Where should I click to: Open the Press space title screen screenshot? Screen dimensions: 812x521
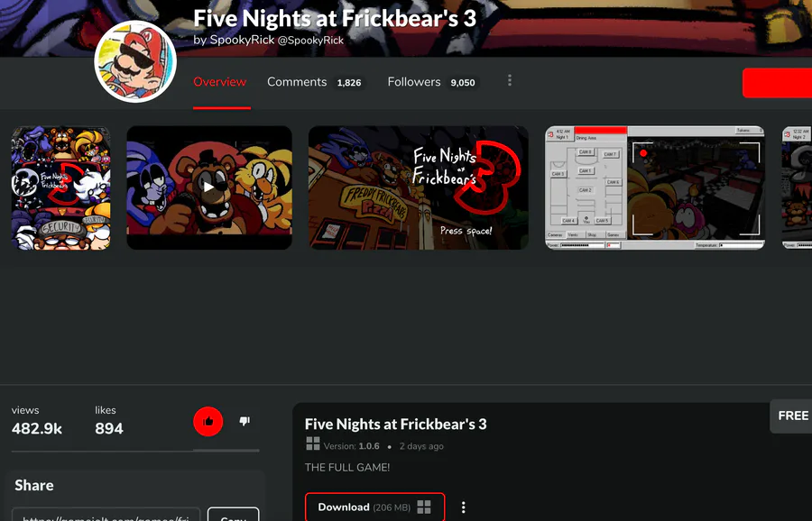[x=419, y=187]
